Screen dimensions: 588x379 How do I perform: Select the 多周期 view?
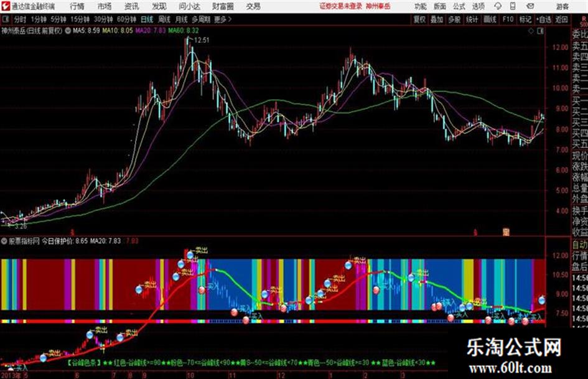coord(201,19)
